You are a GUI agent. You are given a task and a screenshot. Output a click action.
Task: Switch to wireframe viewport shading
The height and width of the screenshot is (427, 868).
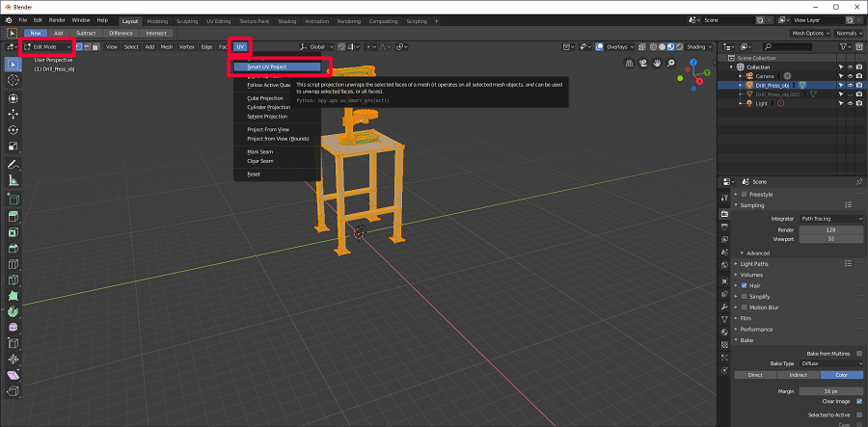coord(653,47)
